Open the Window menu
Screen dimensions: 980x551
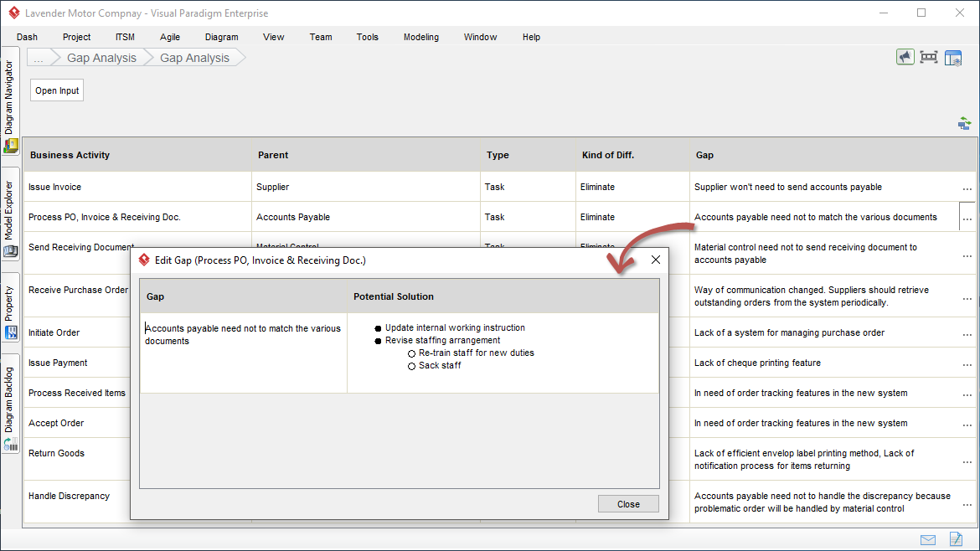click(x=480, y=37)
